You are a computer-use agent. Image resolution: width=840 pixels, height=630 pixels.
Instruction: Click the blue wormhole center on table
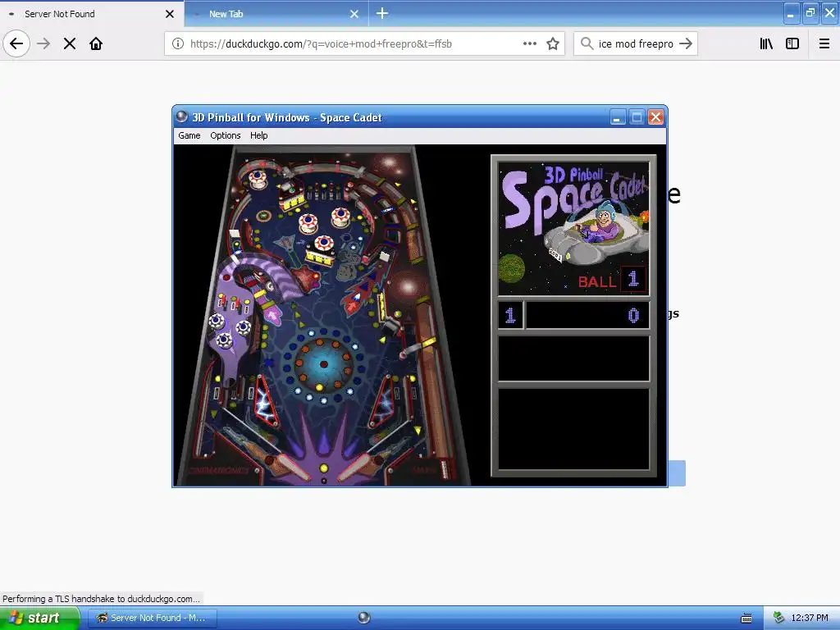pyautogui.click(x=323, y=364)
